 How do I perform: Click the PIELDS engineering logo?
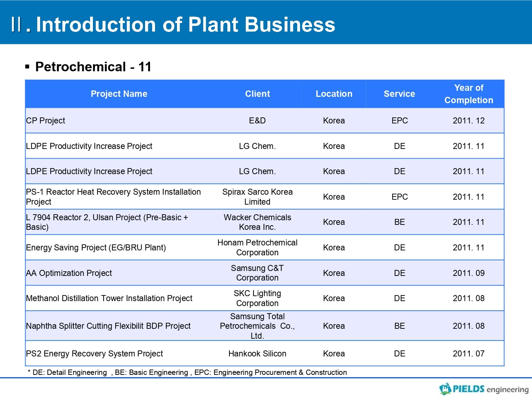coord(484,389)
